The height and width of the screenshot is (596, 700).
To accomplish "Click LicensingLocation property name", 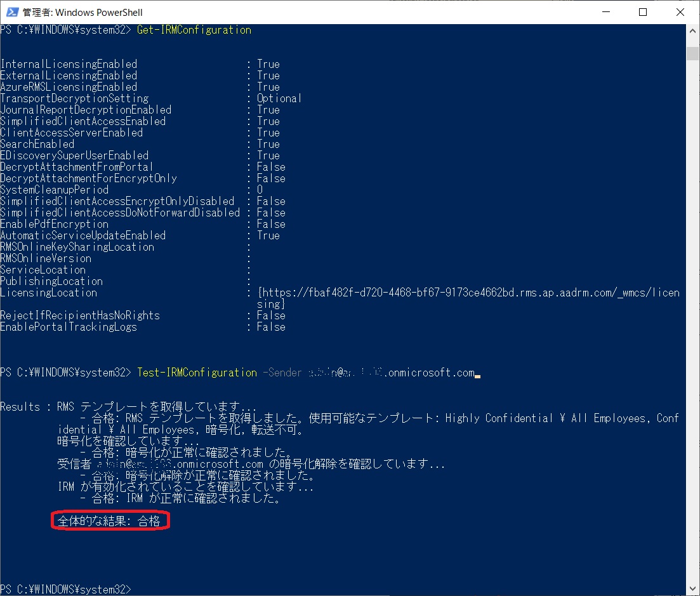I will 49,293.
